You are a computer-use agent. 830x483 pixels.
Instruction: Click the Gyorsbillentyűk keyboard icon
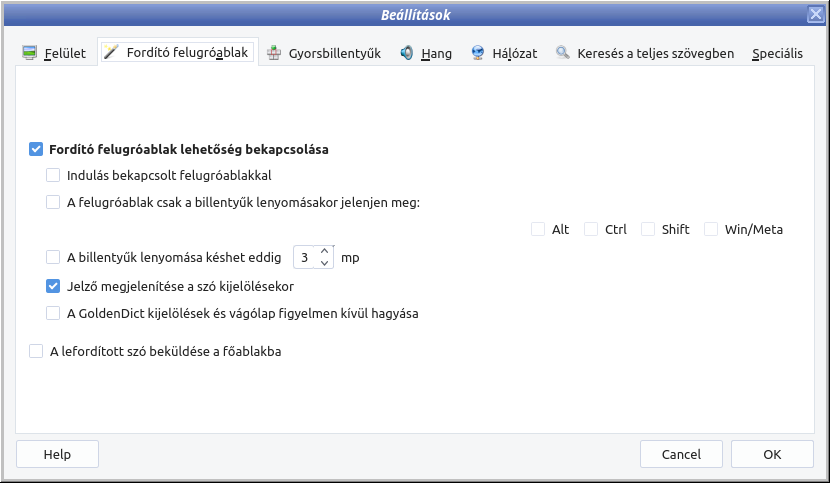[273, 53]
